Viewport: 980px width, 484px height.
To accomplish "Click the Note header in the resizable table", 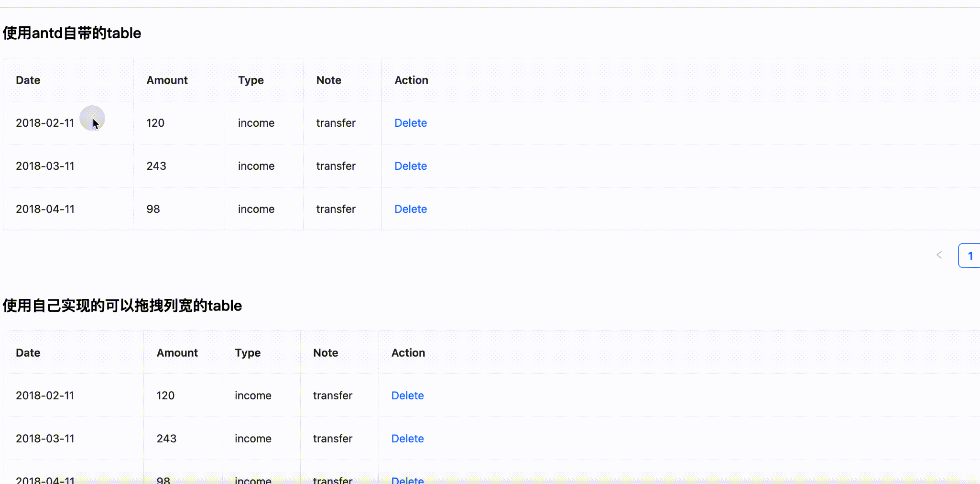I will point(326,353).
